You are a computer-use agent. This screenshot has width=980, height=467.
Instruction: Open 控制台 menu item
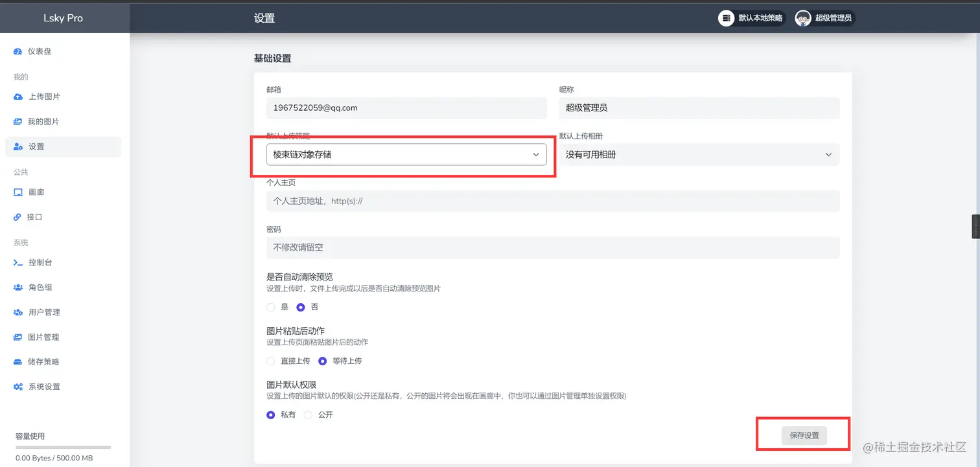click(64, 262)
